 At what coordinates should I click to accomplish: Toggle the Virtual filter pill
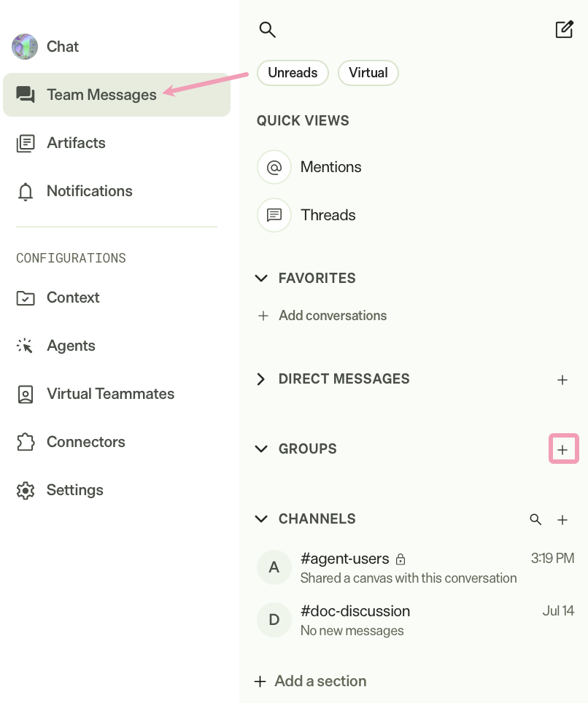point(368,73)
